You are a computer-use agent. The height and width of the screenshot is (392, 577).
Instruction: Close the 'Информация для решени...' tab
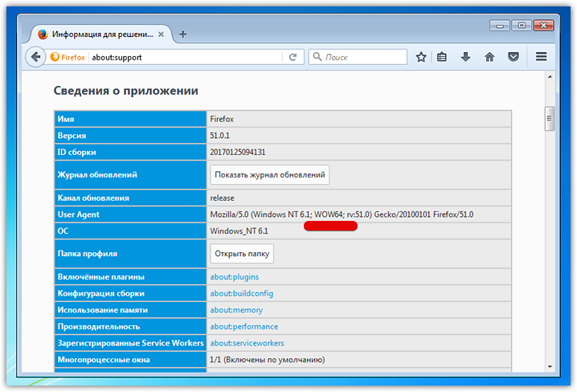[161, 35]
